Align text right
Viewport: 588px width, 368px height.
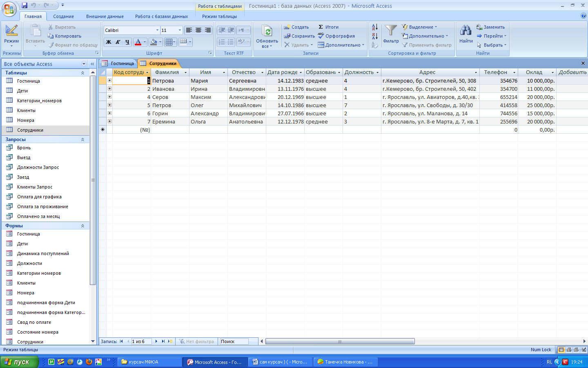[x=208, y=30]
